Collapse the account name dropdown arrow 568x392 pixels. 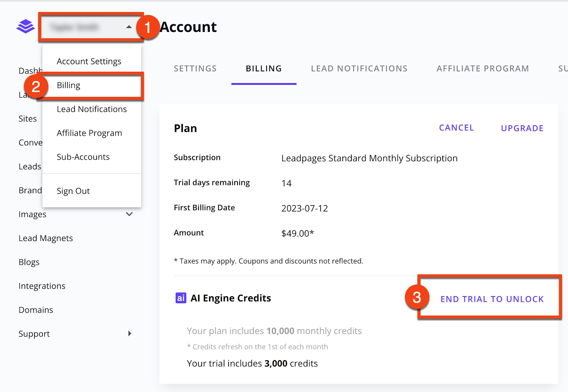coord(129,27)
